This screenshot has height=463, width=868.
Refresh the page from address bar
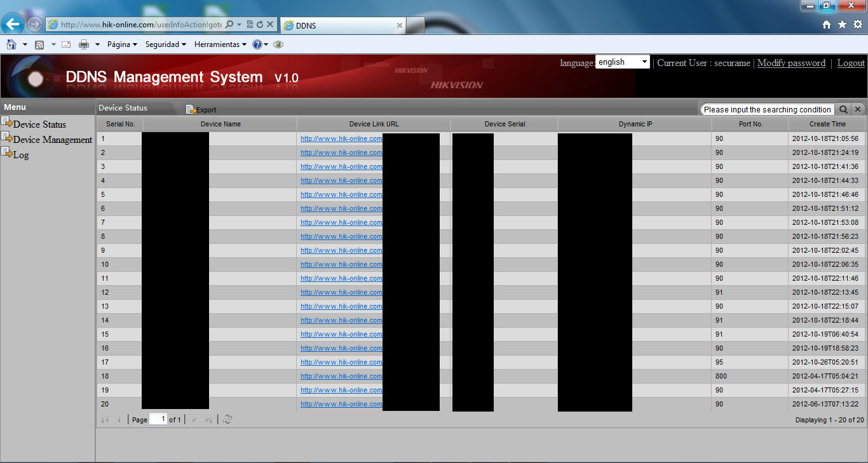tap(259, 25)
